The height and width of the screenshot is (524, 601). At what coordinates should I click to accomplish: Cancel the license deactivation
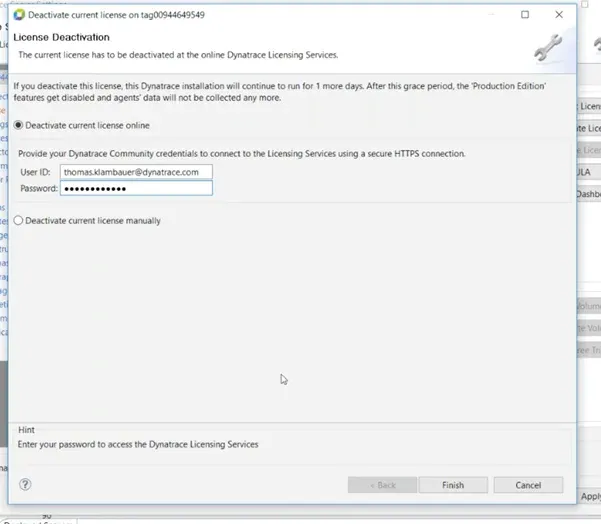click(528, 485)
